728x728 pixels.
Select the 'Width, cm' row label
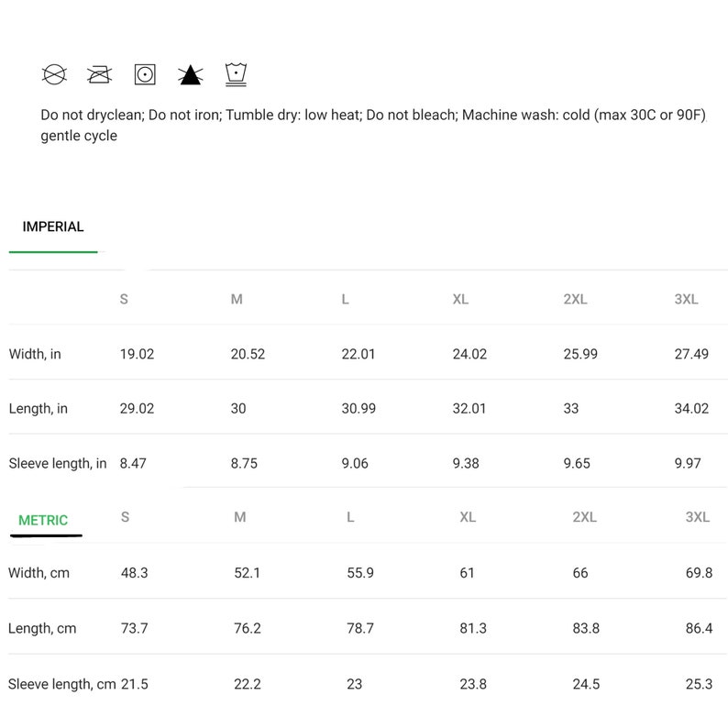(39, 573)
